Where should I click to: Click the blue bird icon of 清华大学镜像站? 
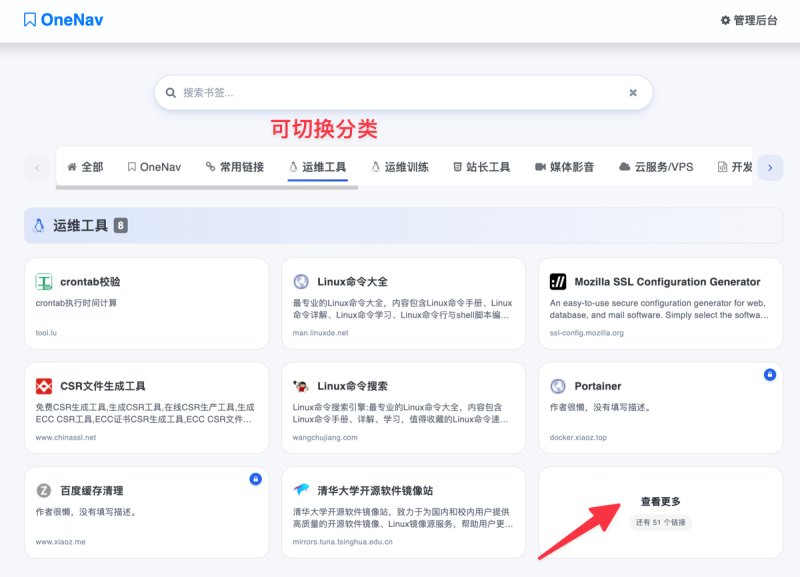point(301,490)
